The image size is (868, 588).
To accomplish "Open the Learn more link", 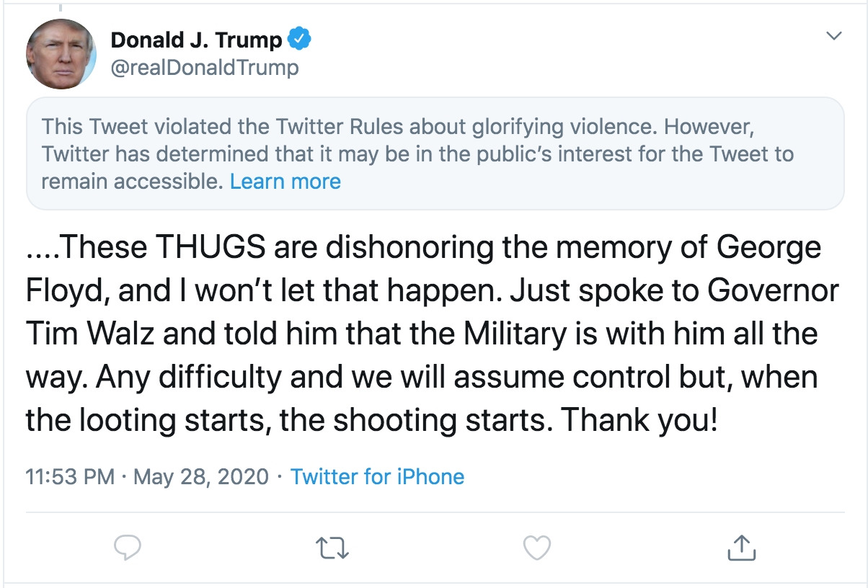I will (285, 181).
